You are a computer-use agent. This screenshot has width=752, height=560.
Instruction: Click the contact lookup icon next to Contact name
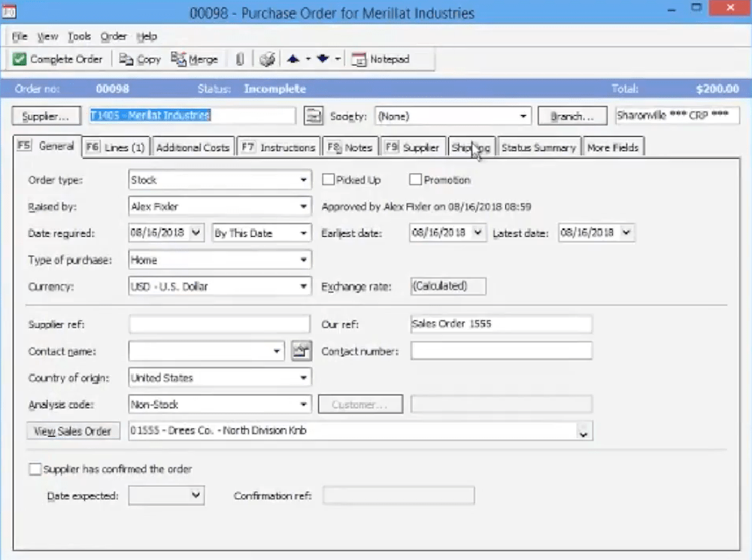click(301, 350)
